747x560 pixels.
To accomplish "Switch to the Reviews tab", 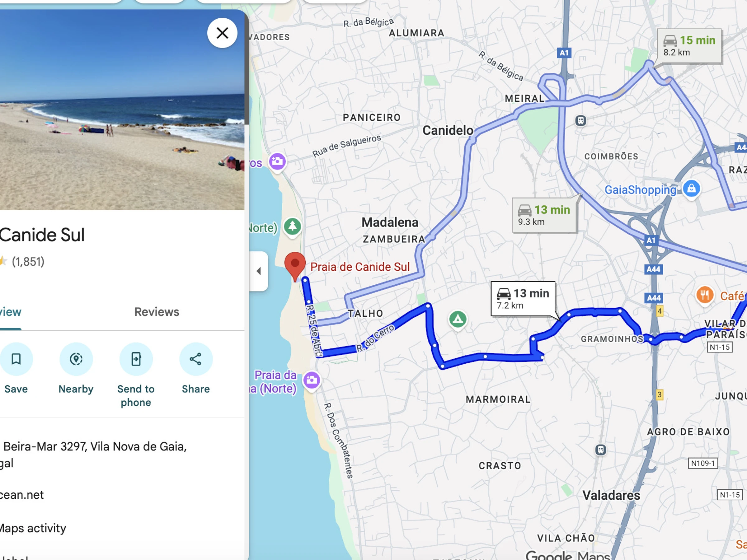I will coord(157,312).
